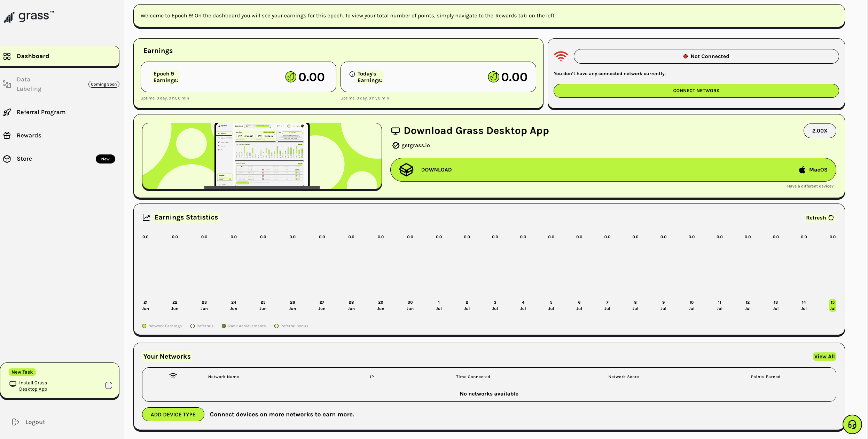Toggle Referral Bonus legend item
The width and height of the screenshot is (868, 439).
tap(291, 326)
